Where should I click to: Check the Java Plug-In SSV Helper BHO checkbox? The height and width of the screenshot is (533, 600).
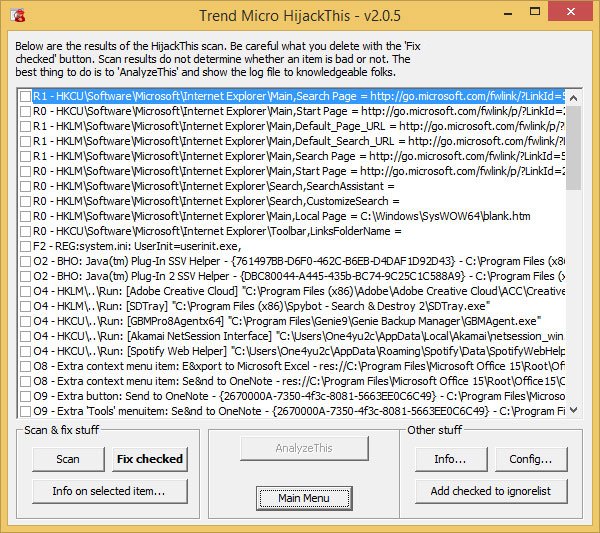pyautogui.click(x=26, y=261)
